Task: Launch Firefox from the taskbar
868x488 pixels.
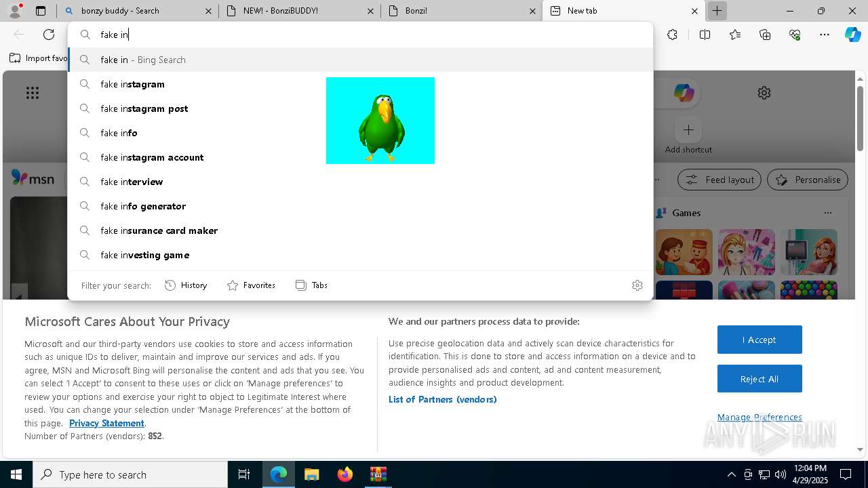Action: (344, 474)
